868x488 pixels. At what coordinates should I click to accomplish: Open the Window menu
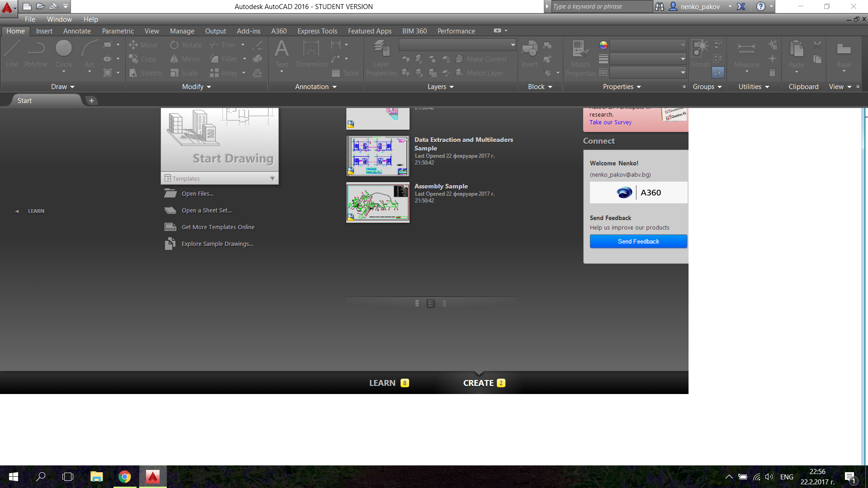pyautogui.click(x=59, y=19)
